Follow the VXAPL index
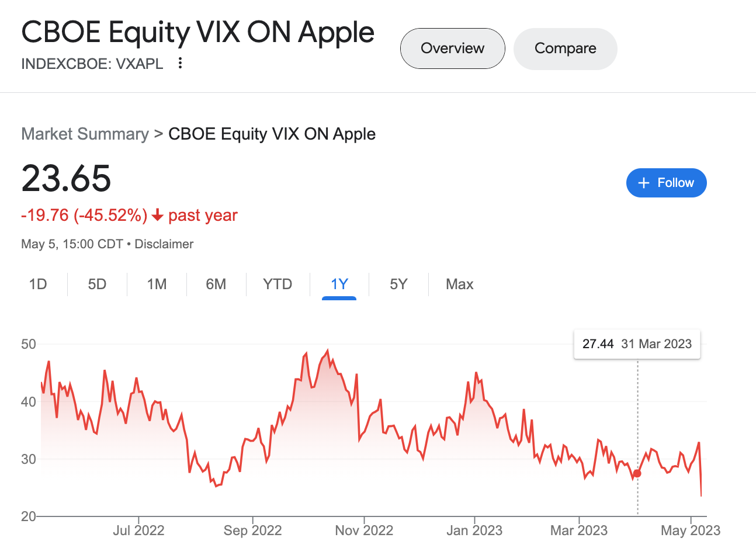The width and height of the screenshot is (756, 555). [666, 183]
